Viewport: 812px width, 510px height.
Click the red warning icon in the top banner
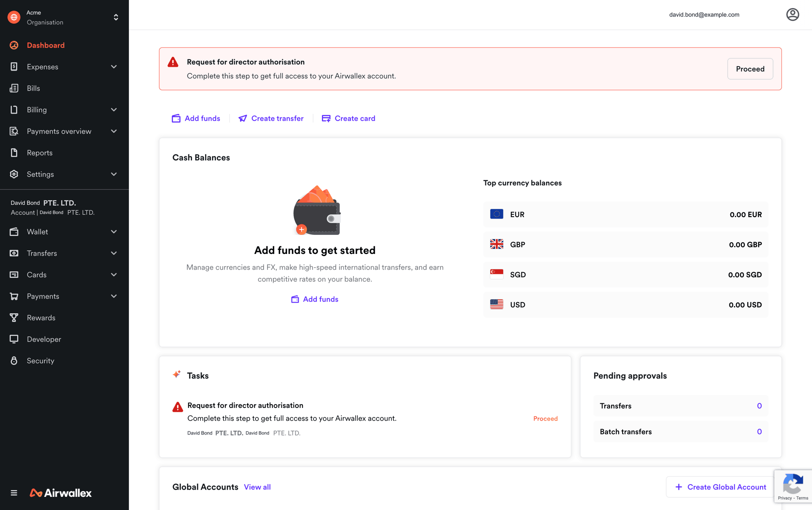(x=173, y=62)
